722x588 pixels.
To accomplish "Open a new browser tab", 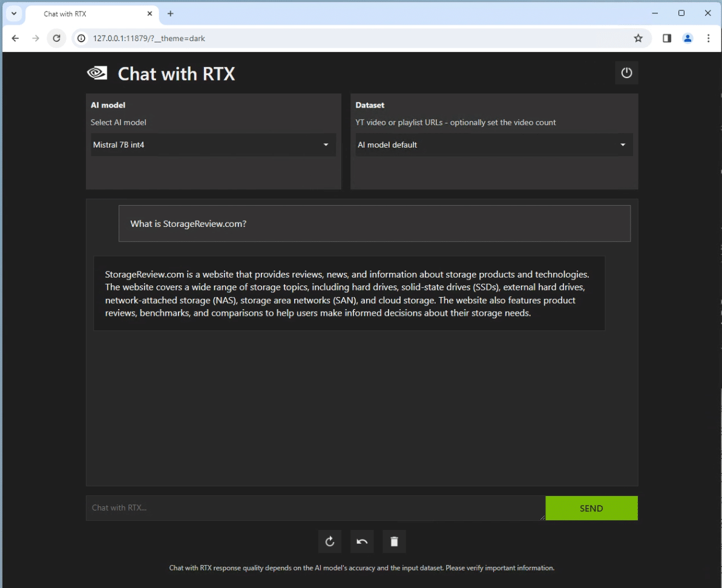I will [171, 13].
